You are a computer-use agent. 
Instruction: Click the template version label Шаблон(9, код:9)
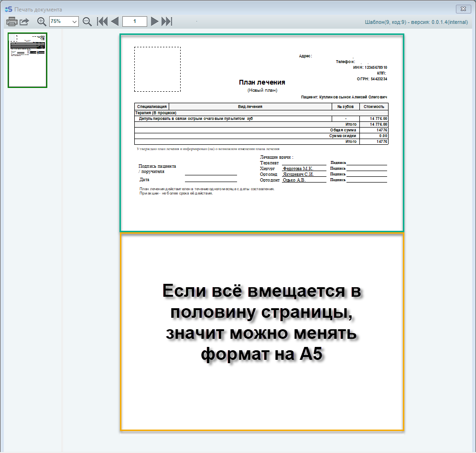point(386,22)
